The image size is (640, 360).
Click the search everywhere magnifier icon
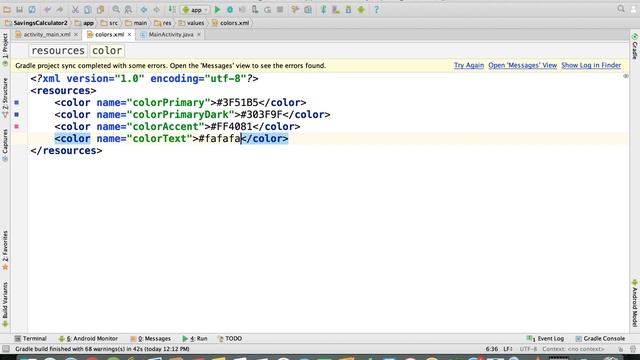[x=621, y=9]
